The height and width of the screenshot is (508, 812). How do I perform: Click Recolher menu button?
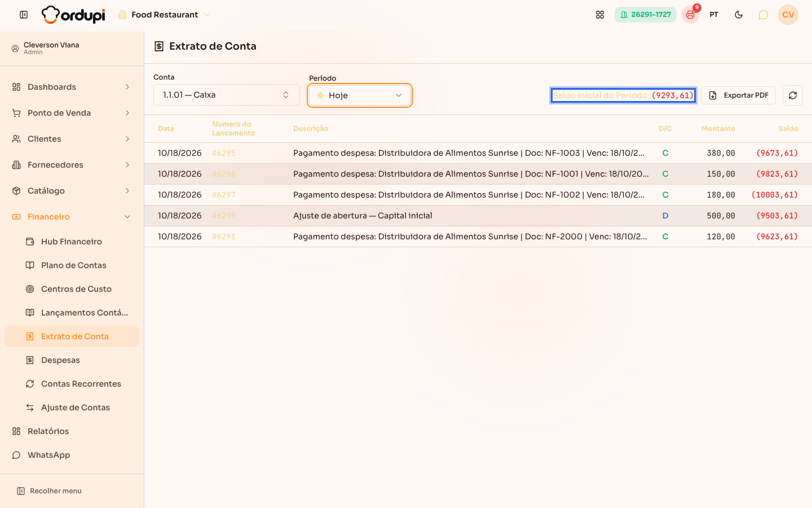coord(50,491)
